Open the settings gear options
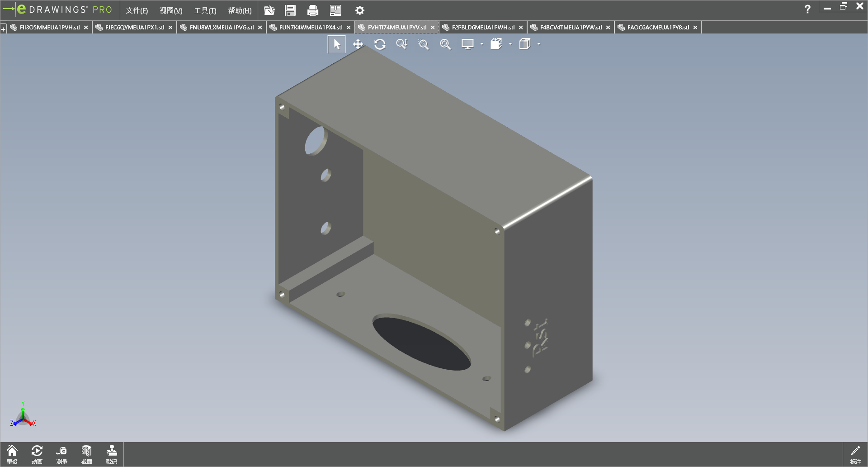Viewport: 868px width, 467px height. [359, 10]
